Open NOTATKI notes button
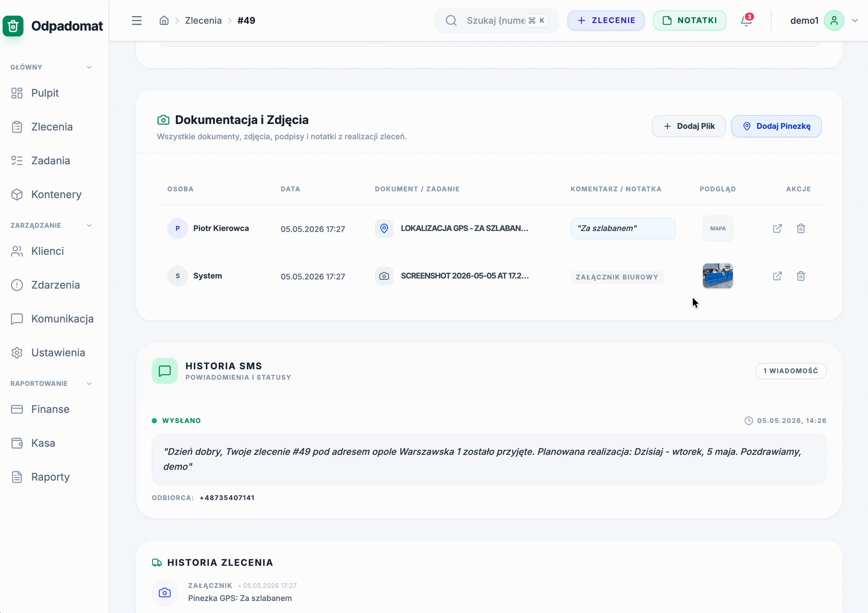 [x=689, y=20]
